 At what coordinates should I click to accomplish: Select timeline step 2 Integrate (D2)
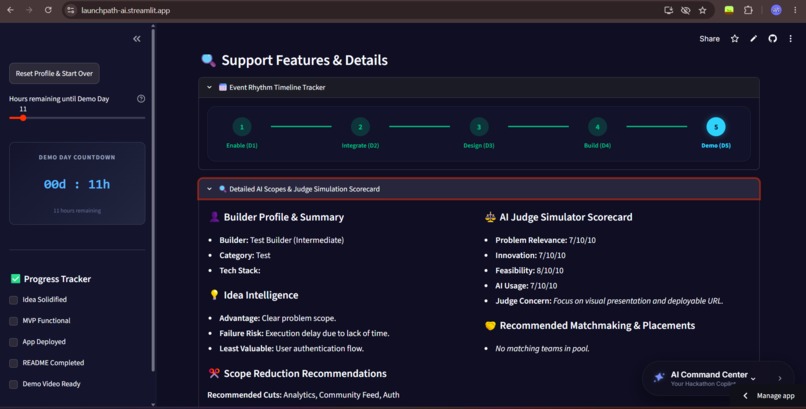point(360,127)
